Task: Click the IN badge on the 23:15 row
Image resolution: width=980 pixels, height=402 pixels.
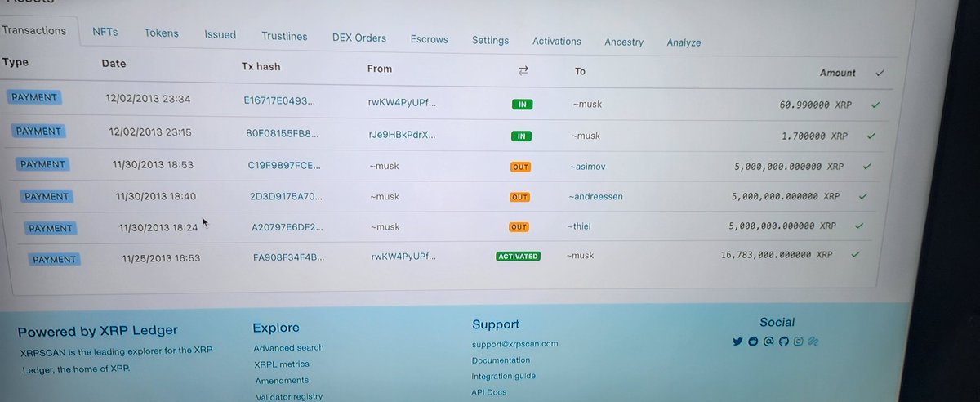Action: coord(521,136)
